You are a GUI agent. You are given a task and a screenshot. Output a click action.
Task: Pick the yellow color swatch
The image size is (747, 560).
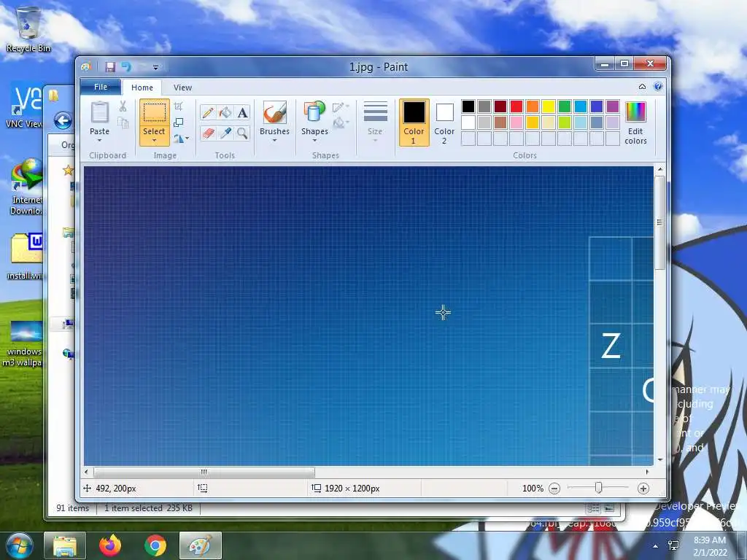549,106
